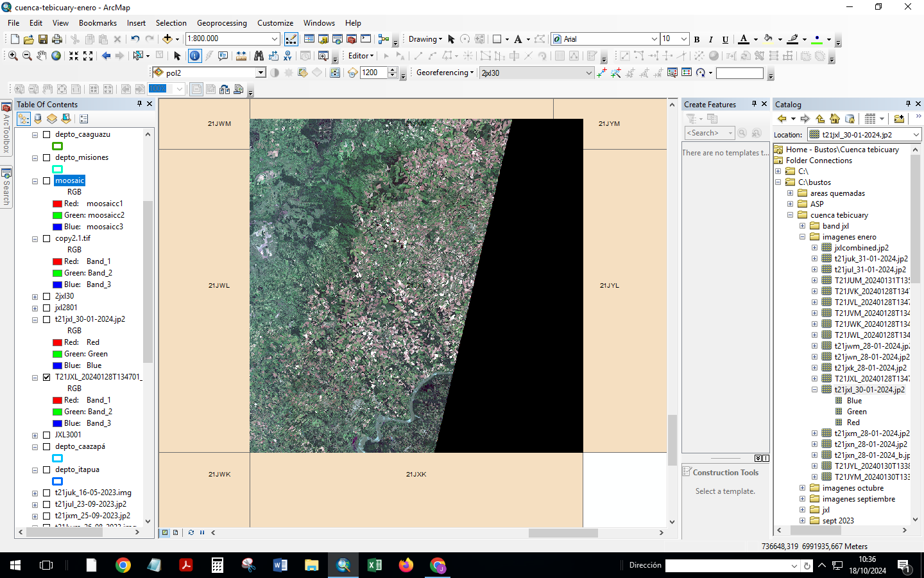Open Word from the taskbar
The height and width of the screenshot is (578, 924).
280,565
